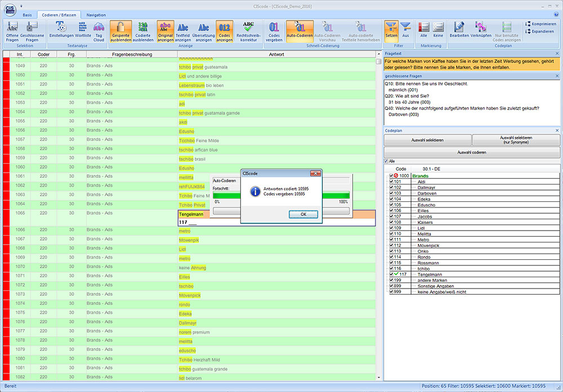The width and height of the screenshot is (563, 392).
Task: Expand the codeplan with Expandieren
Action: [539, 31]
